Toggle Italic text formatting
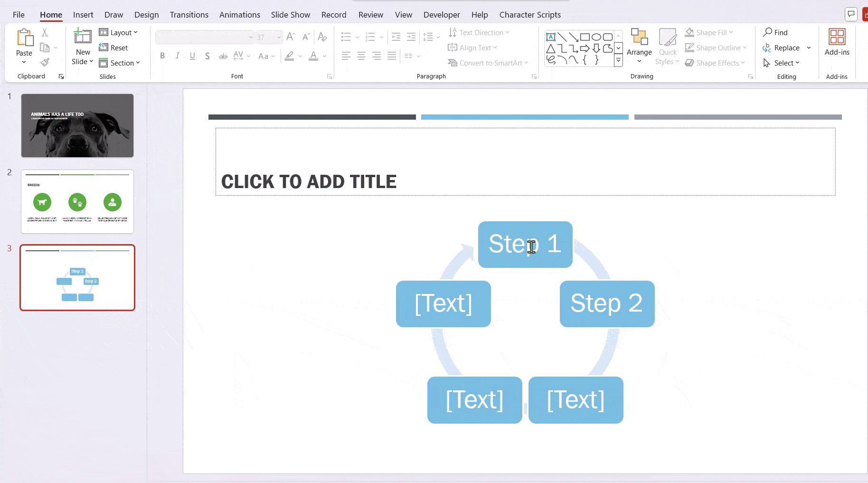 point(177,56)
